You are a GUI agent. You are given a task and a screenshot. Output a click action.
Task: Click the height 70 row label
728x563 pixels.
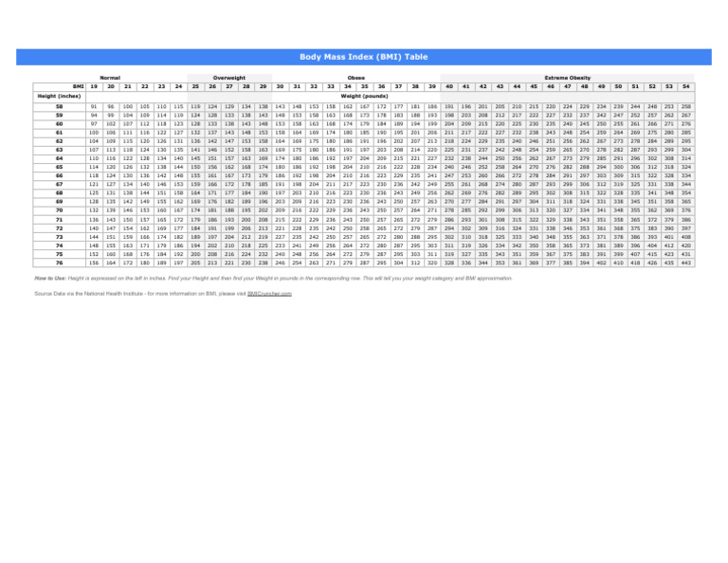[60, 210]
